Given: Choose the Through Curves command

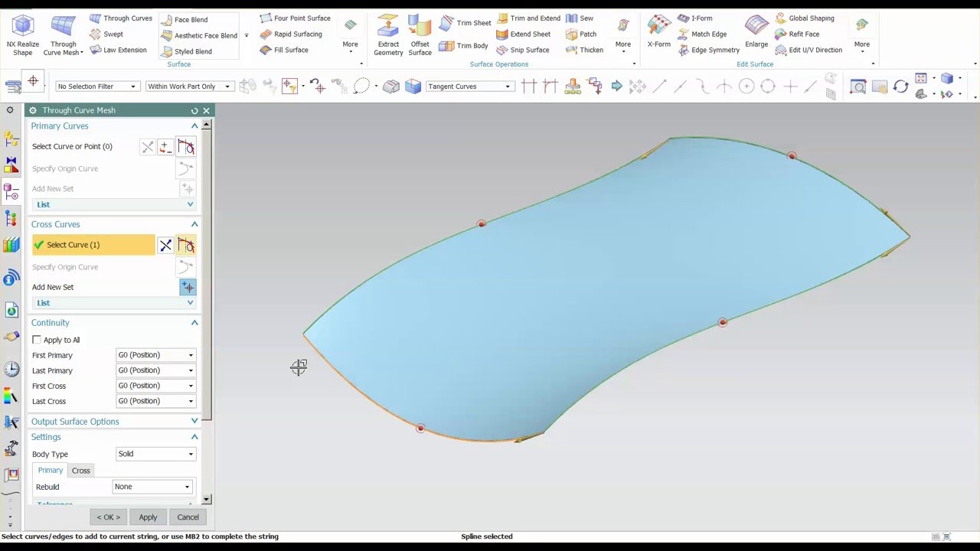Looking at the screenshot, I should pyautogui.click(x=120, y=18).
